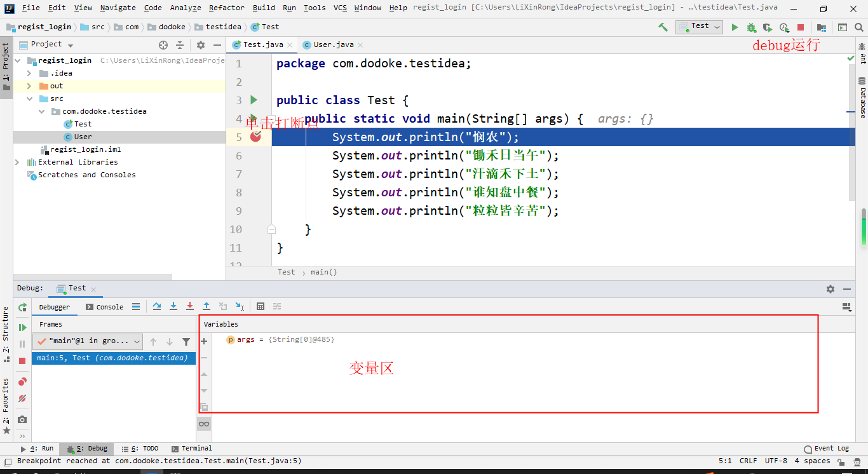
Task: Collapse the com.dodoke.testidea package node
Action: 41,111
